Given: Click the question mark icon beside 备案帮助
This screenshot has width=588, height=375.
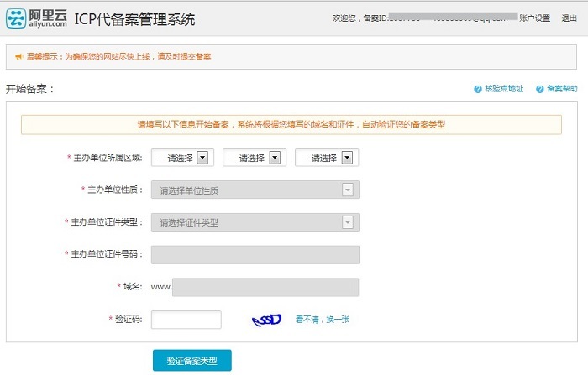Looking at the screenshot, I should pos(539,89).
